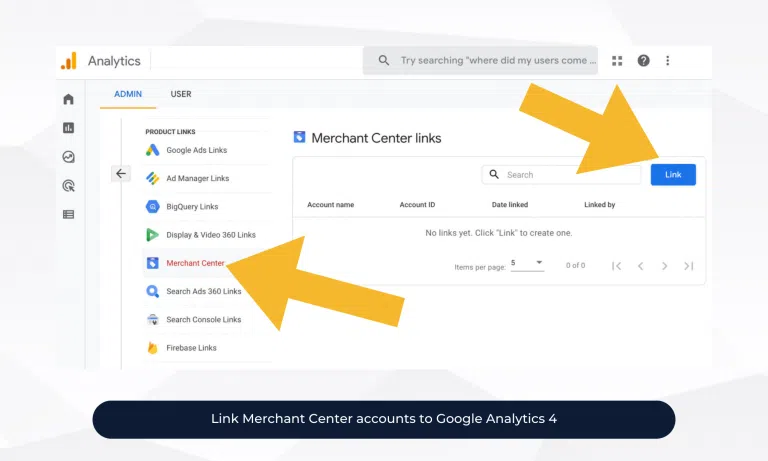
Task: Open Firebase Links item
Action: [x=191, y=348]
